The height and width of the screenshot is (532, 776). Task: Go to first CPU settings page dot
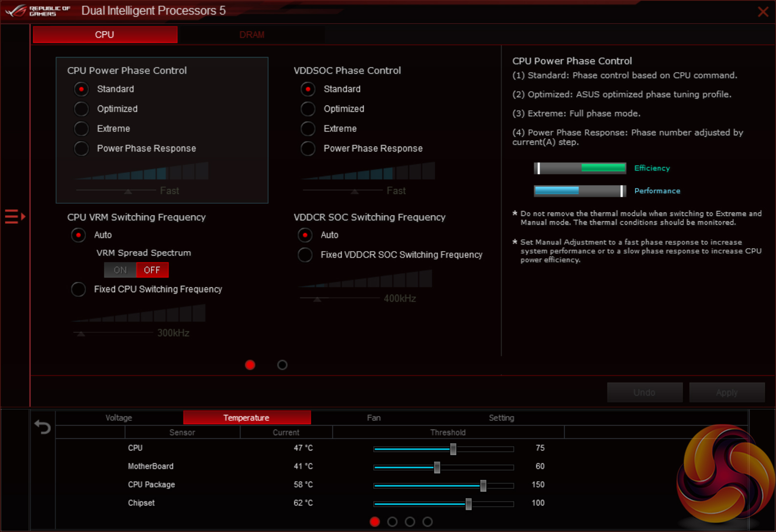[250, 365]
